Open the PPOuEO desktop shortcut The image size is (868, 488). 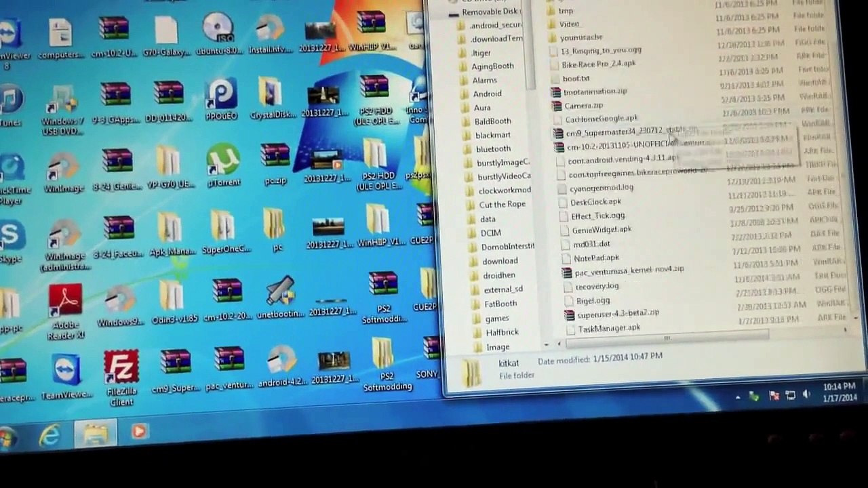[221, 99]
